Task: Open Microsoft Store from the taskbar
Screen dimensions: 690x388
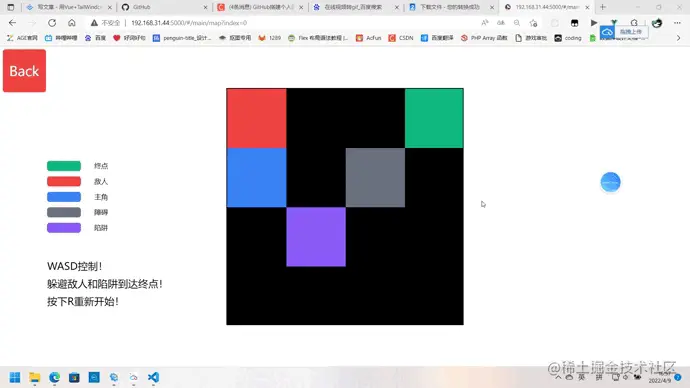Action: (x=74, y=377)
